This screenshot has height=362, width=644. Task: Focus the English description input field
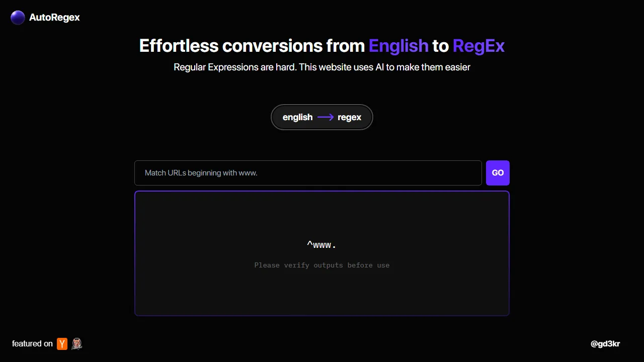coord(308,173)
